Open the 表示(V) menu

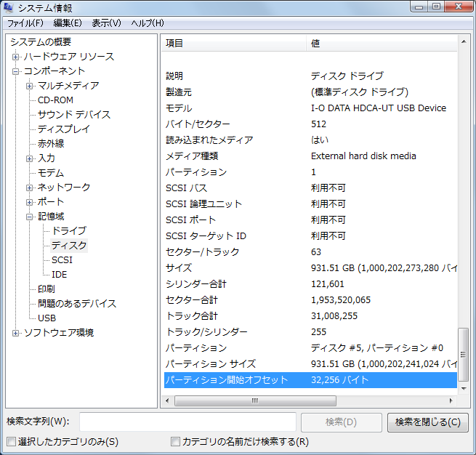click(x=106, y=23)
